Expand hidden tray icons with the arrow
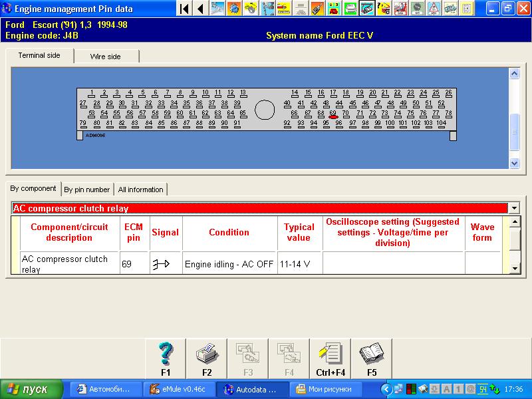The width and height of the screenshot is (532, 399). tap(386, 389)
